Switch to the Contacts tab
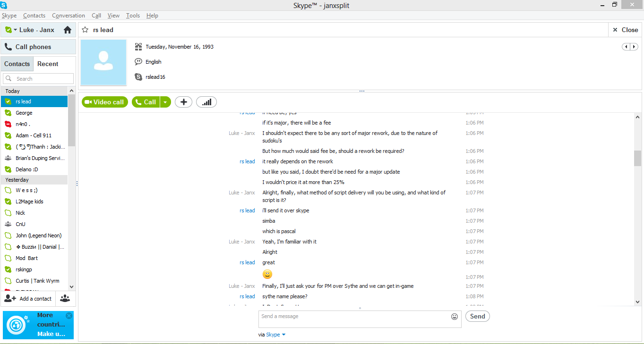 point(17,64)
